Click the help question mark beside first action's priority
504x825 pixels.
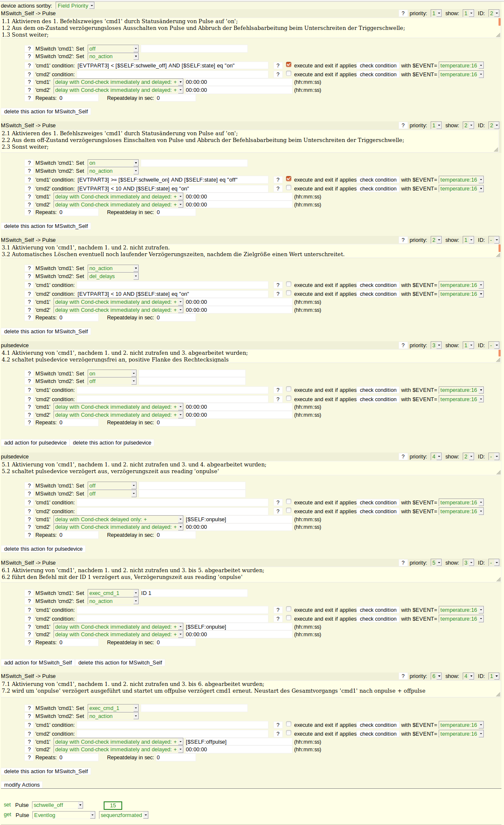pos(403,13)
